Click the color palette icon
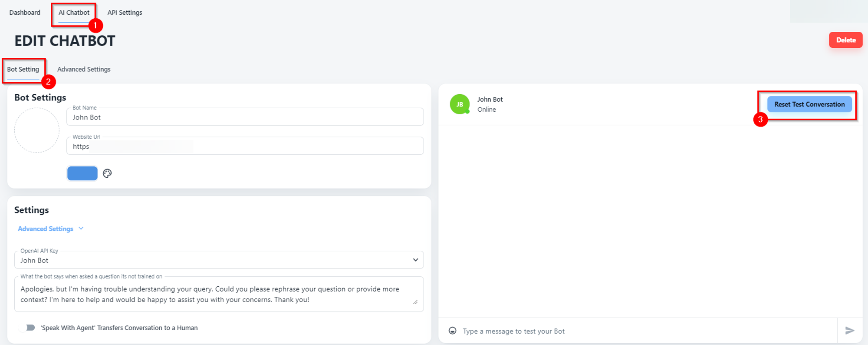Screen dimensions: 868x345 tap(107, 173)
